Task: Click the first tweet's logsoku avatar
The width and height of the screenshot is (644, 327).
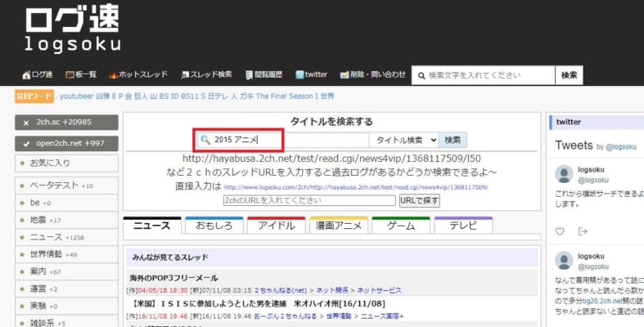Action: (564, 174)
